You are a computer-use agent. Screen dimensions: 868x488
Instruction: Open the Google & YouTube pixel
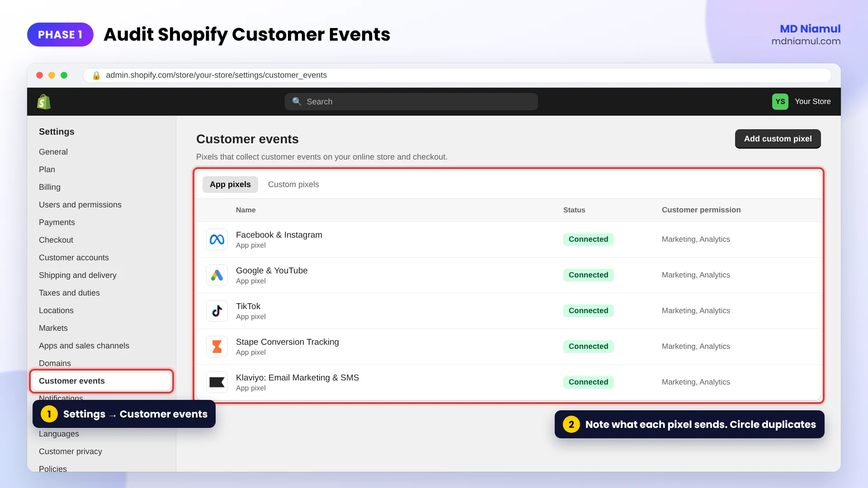click(x=509, y=275)
